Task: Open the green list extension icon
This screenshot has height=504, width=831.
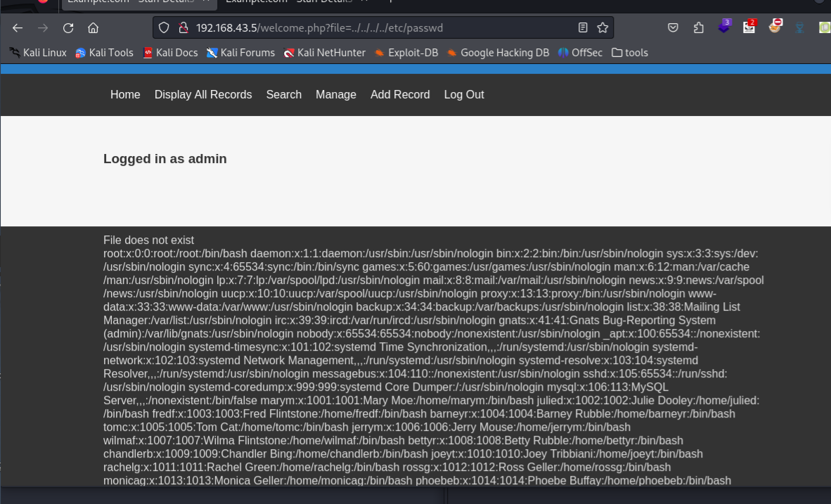Action: tap(825, 27)
